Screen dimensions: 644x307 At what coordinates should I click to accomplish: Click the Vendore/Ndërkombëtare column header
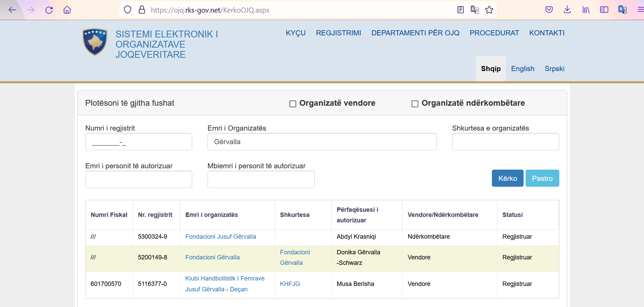point(443,215)
